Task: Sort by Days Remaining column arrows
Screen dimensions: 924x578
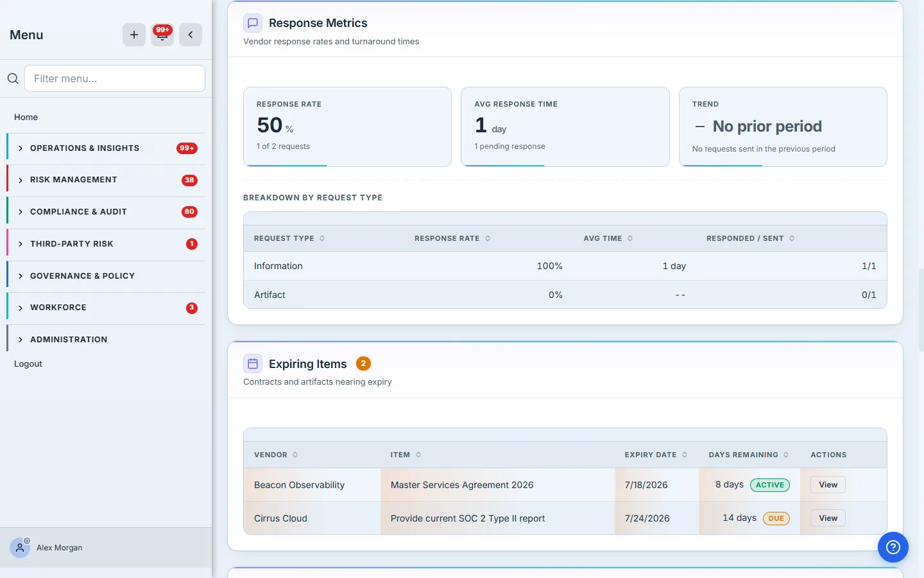Action: coord(786,455)
